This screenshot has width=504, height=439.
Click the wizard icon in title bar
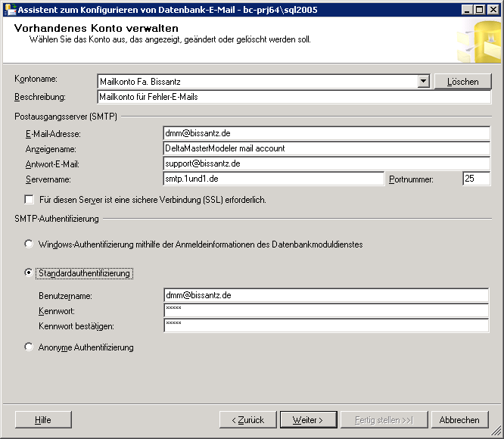pos(10,10)
